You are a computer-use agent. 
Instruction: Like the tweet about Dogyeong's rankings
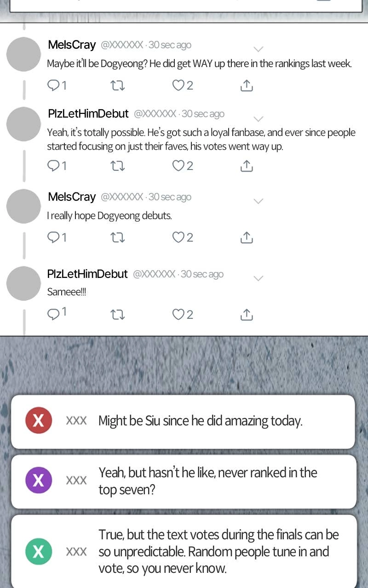[183, 85]
